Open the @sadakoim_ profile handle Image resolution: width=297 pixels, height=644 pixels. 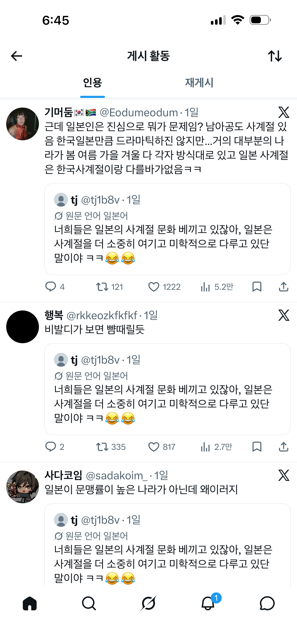[x=116, y=475]
